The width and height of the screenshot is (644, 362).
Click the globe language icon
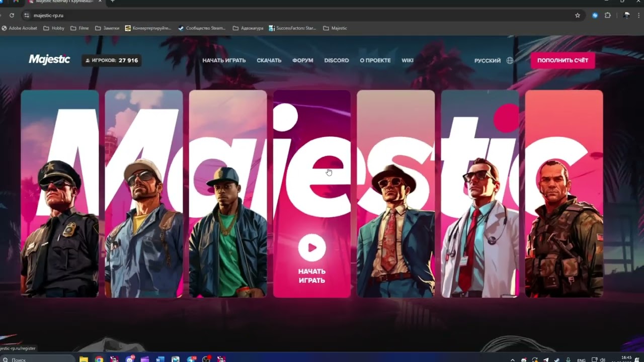(x=510, y=60)
